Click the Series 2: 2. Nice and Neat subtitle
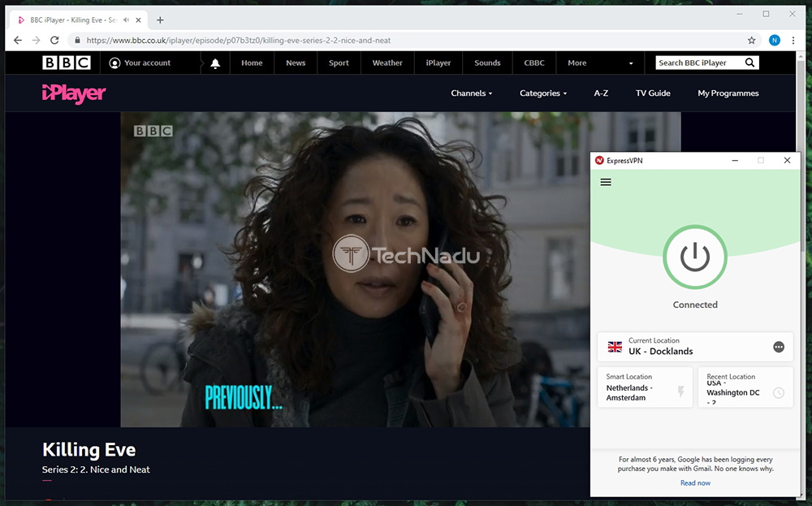The width and height of the screenshot is (812, 506). coord(96,469)
